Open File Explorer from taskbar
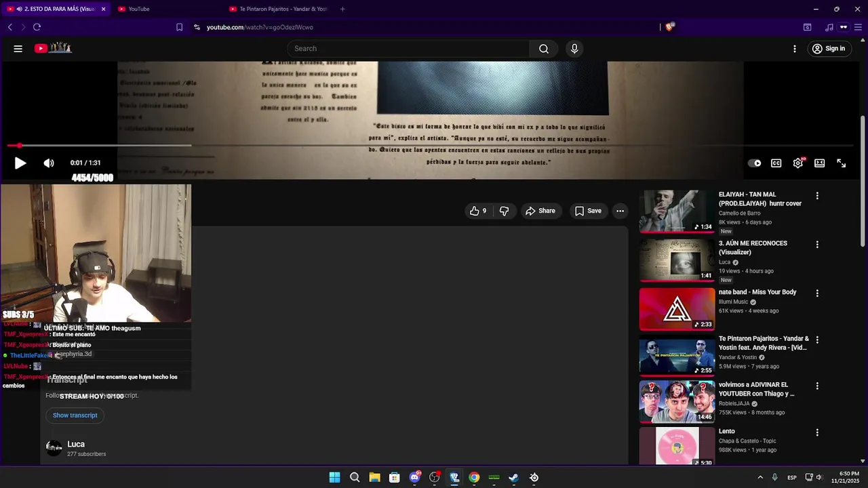This screenshot has width=868, height=488. click(x=374, y=477)
